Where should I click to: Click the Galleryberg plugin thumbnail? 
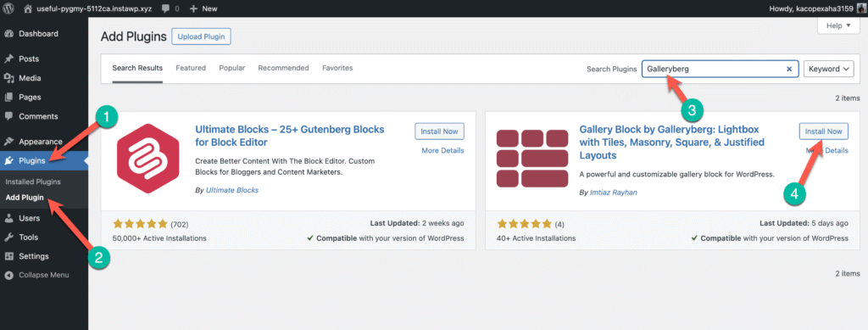click(532, 158)
